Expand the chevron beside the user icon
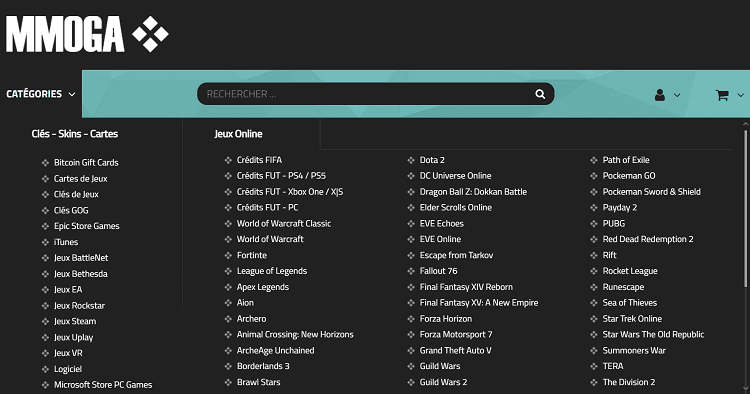Image resolution: width=750 pixels, height=394 pixels. [x=677, y=95]
